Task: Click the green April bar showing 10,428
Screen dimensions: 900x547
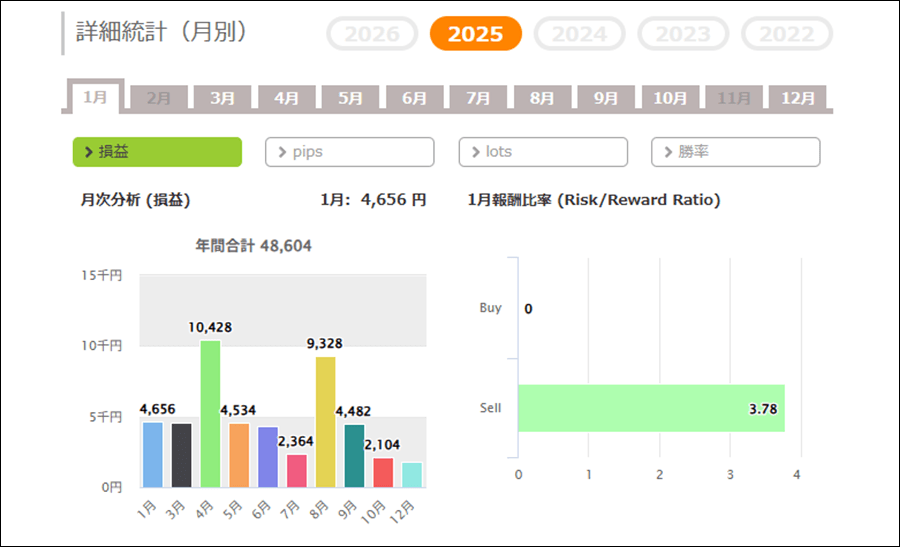Action: click(210, 414)
